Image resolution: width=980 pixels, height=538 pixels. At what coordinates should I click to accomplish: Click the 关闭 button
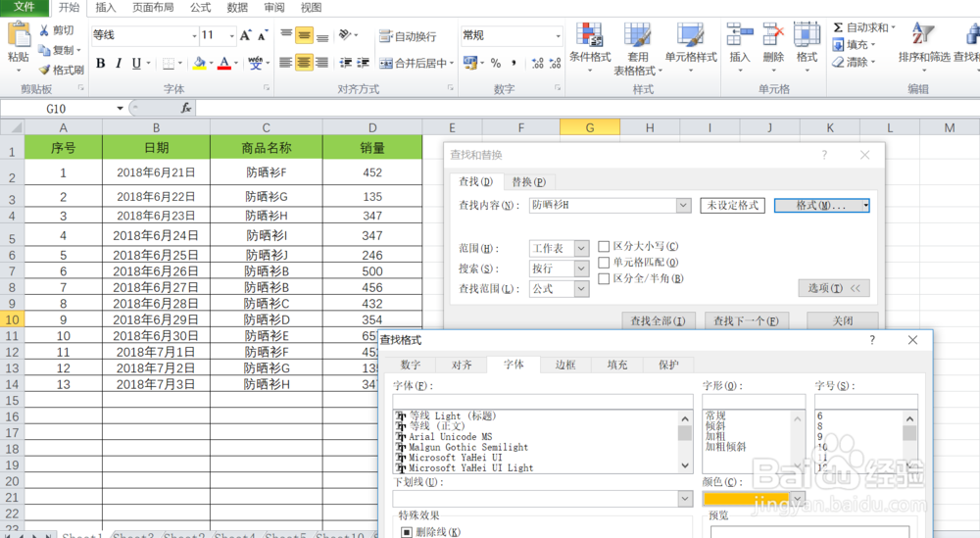843,320
